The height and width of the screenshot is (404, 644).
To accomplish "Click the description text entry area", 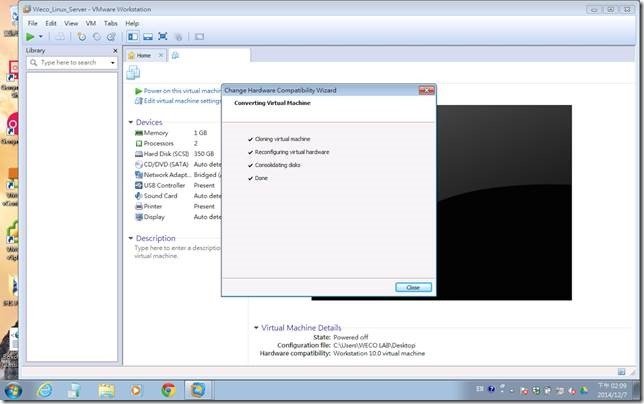I will coord(177,252).
